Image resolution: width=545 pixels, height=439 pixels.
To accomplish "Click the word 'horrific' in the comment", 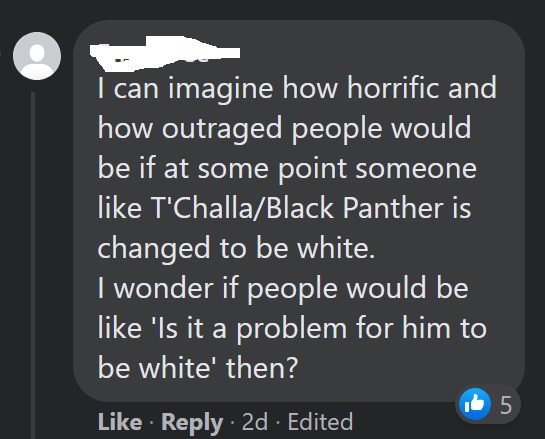I will coord(394,88).
